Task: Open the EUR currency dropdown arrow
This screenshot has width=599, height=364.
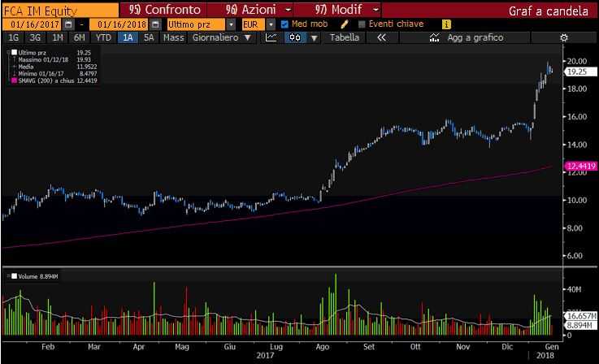Action: coord(271,24)
